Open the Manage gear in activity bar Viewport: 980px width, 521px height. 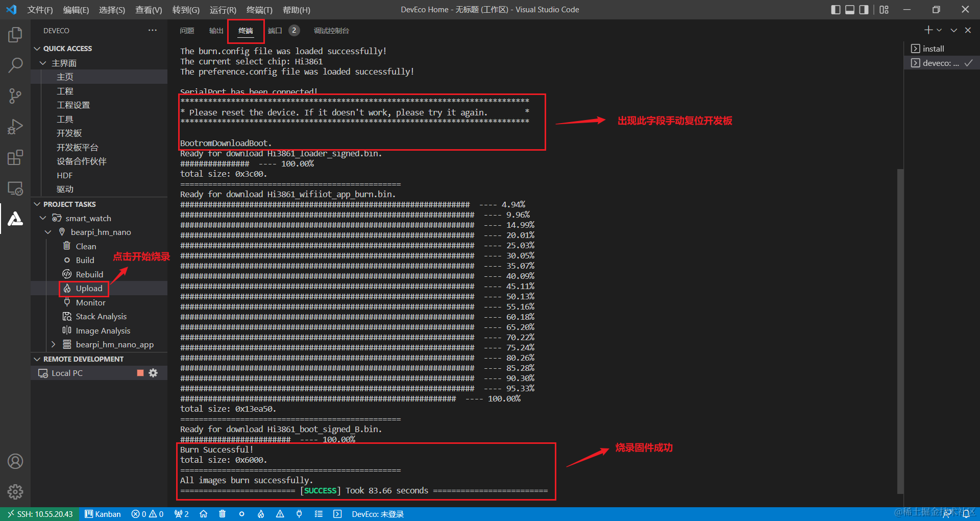tap(15, 492)
